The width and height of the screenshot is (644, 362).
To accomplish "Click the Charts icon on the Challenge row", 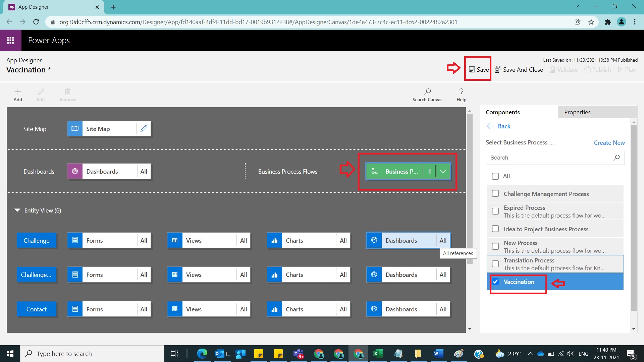I will [275, 240].
